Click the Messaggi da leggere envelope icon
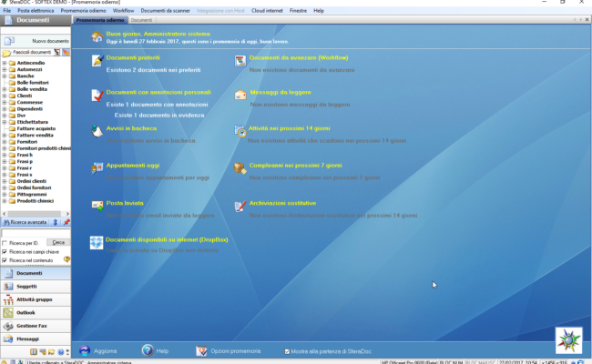Image resolution: width=592 pixels, height=364 pixels. click(240, 95)
